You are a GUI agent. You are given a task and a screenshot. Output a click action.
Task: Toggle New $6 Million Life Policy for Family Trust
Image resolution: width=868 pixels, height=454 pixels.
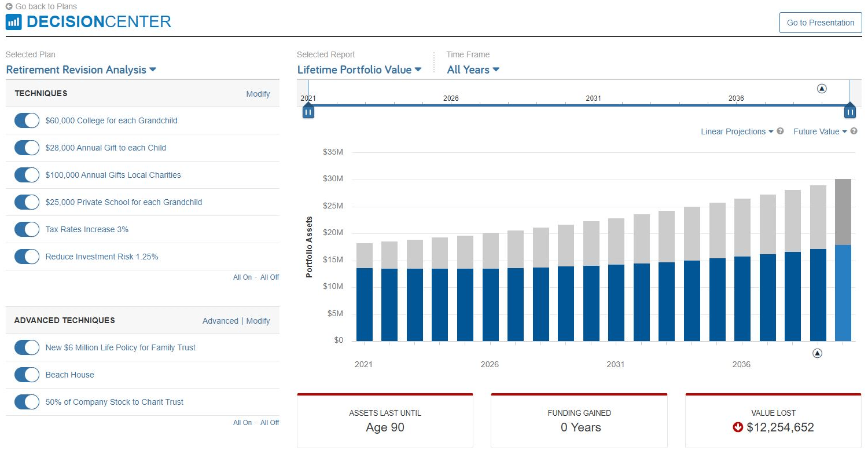pyautogui.click(x=27, y=347)
